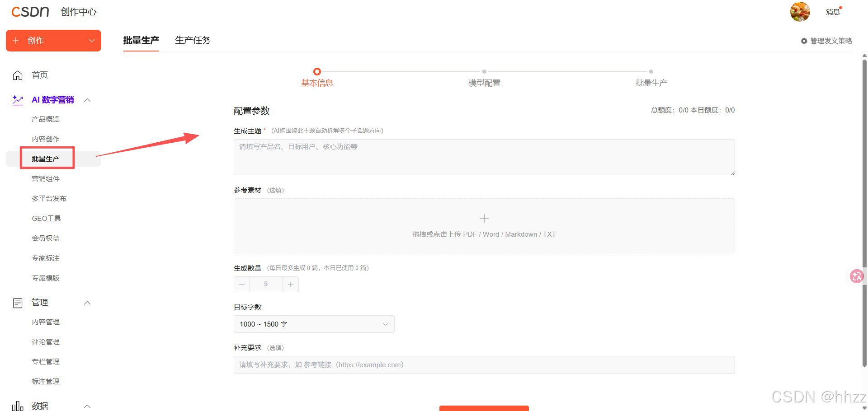Screen dimensions: 868x411
Task: Open 多平台发布 in the sidebar
Action: click(x=49, y=199)
